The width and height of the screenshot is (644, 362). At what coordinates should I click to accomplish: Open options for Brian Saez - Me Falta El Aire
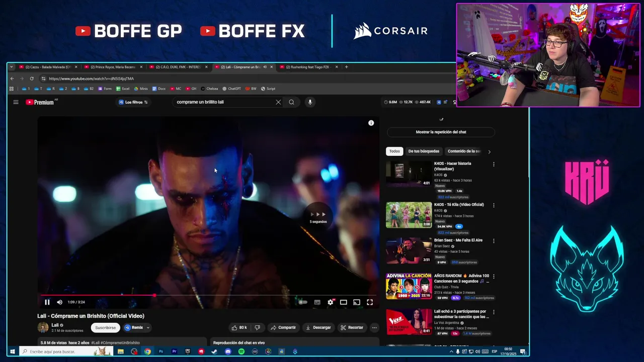pos(494,241)
